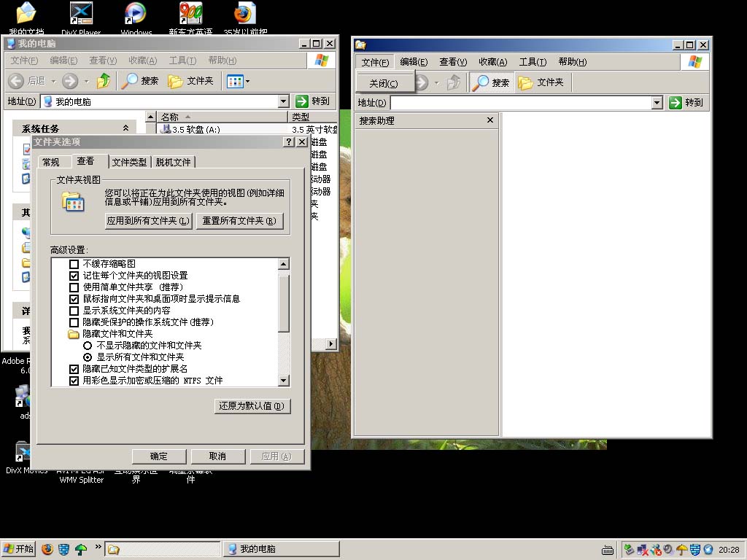The image size is (747, 560).
Task: Click the Forward arrow in My Computer toolbar
Action: click(x=70, y=81)
